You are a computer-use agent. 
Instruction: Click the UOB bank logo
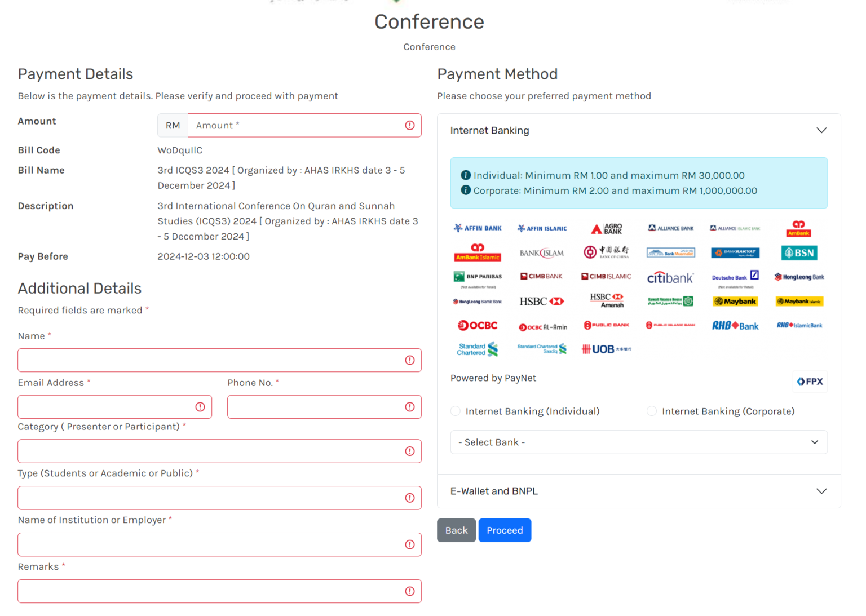pyautogui.click(x=606, y=349)
